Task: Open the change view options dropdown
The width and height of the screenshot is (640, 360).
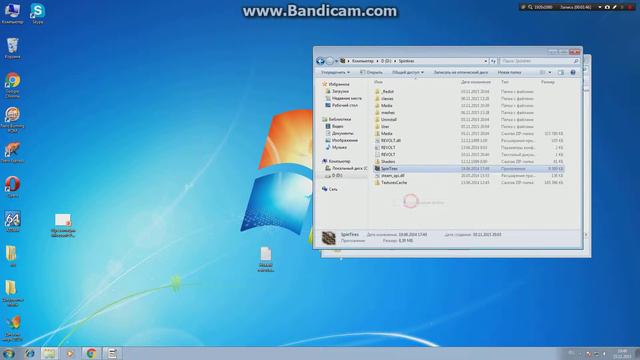Action: tap(550, 72)
